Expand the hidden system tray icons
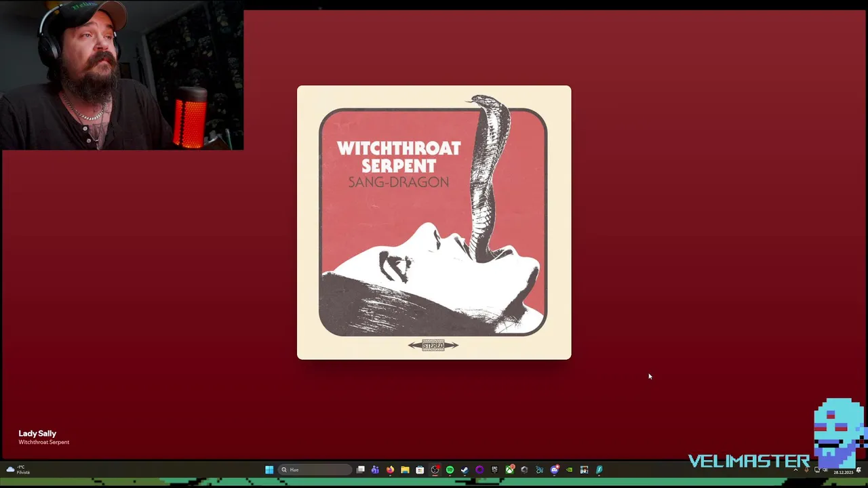The image size is (868, 488). point(795,470)
